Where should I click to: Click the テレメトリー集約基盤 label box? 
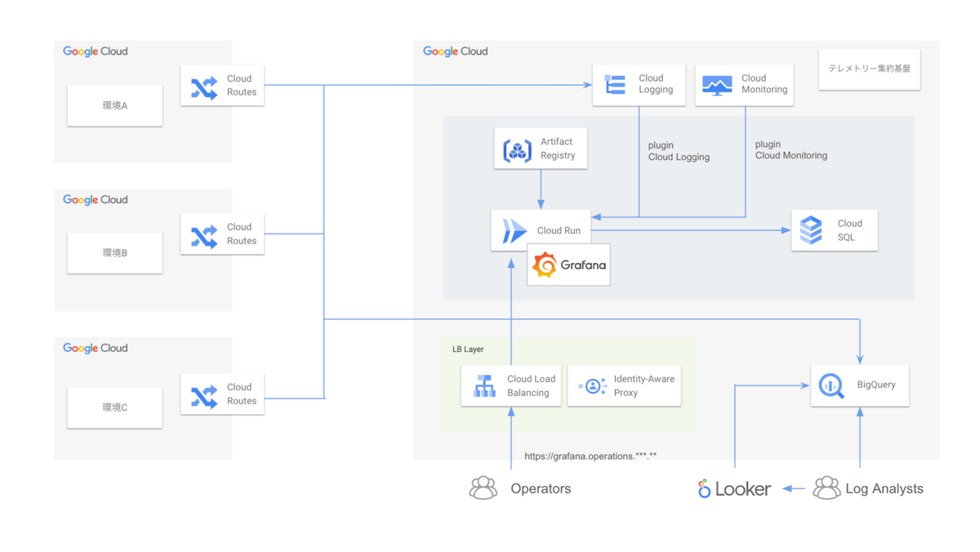[869, 69]
